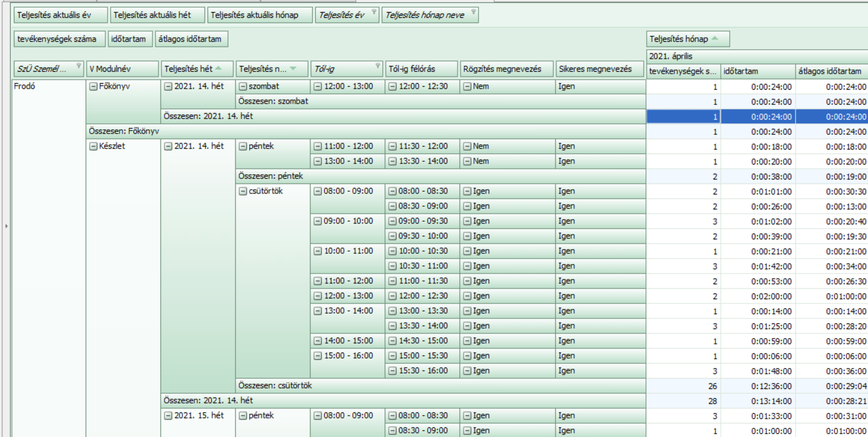Click the Teljesítés aktuális év field button
The height and width of the screenshot is (437, 868).
(x=60, y=15)
